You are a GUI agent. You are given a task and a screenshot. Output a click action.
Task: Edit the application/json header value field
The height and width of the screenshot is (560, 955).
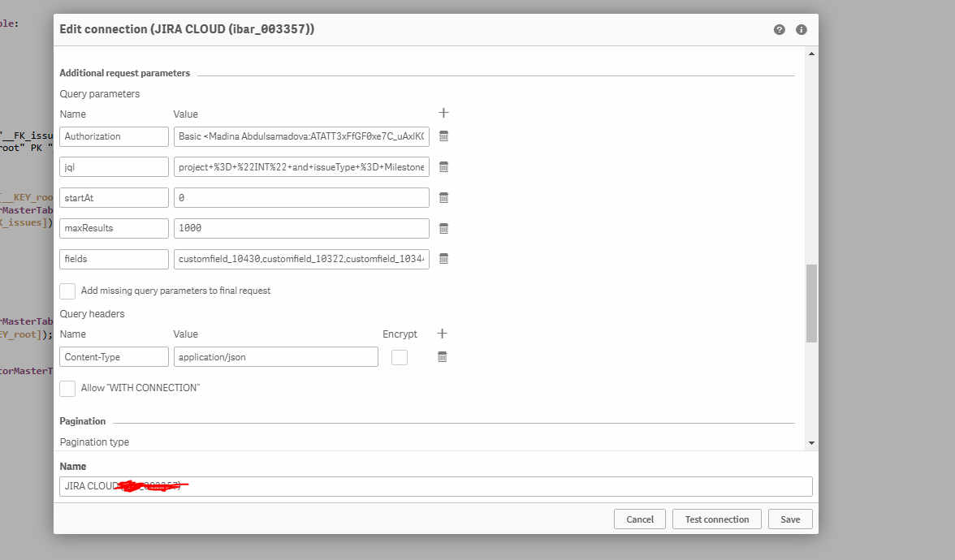click(x=276, y=357)
